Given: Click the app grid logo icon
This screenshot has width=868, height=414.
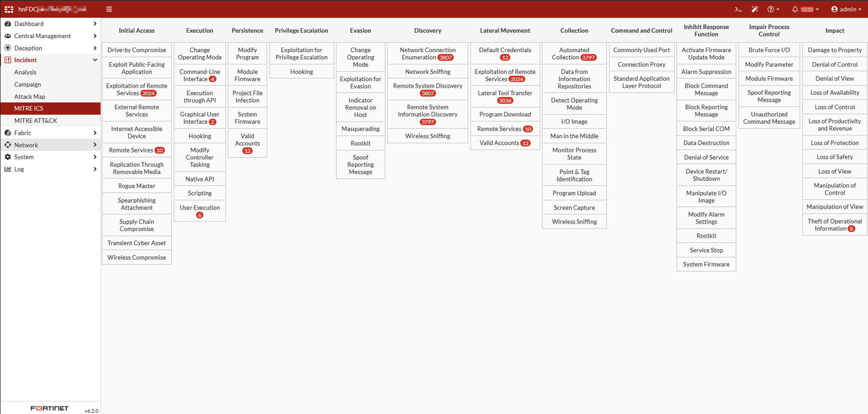Looking at the screenshot, I should pos(9,9).
